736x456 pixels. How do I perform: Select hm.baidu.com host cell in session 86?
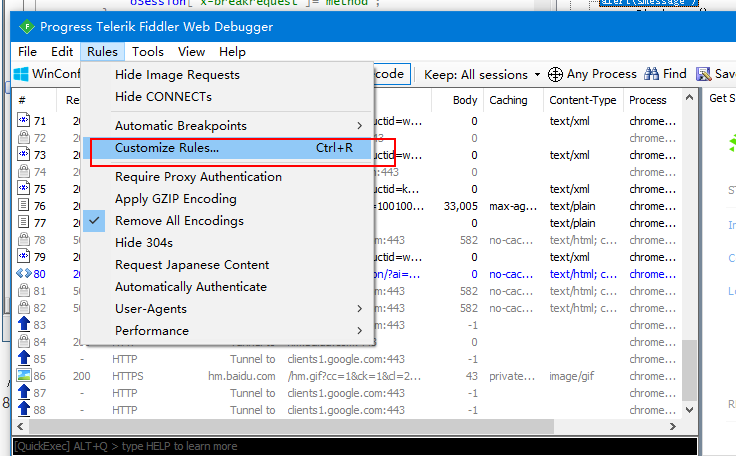tap(241, 376)
